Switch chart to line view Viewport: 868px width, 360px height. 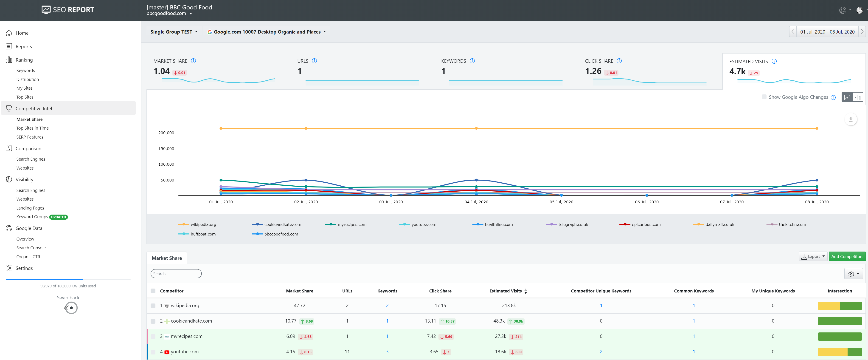(847, 97)
